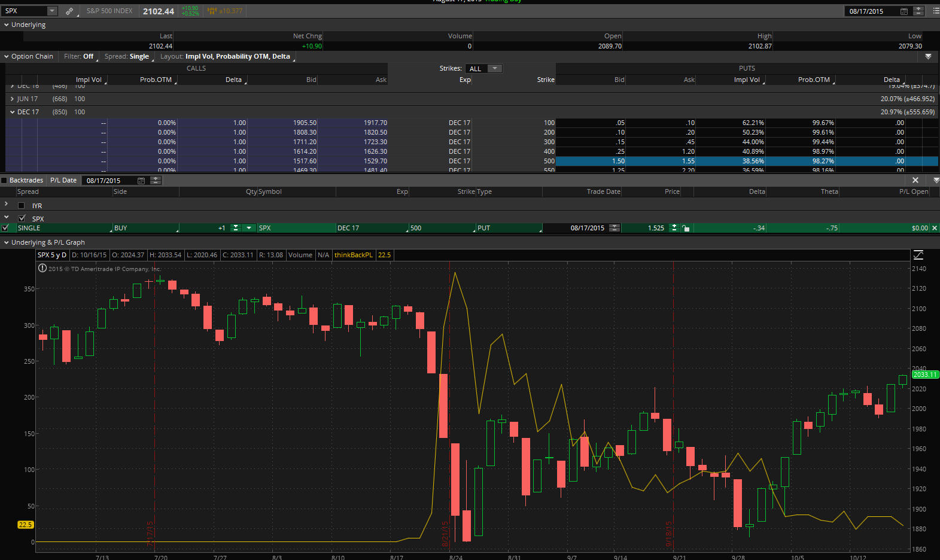Image resolution: width=940 pixels, height=560 pixels.
Task: Click the option chain settings down-arrow icon
Action: 928,56
